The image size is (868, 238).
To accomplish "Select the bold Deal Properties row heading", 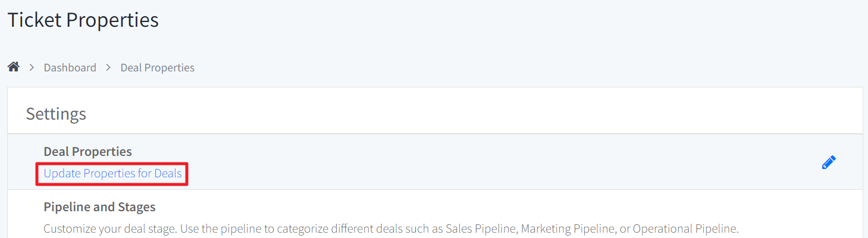I will click(87, 152).
